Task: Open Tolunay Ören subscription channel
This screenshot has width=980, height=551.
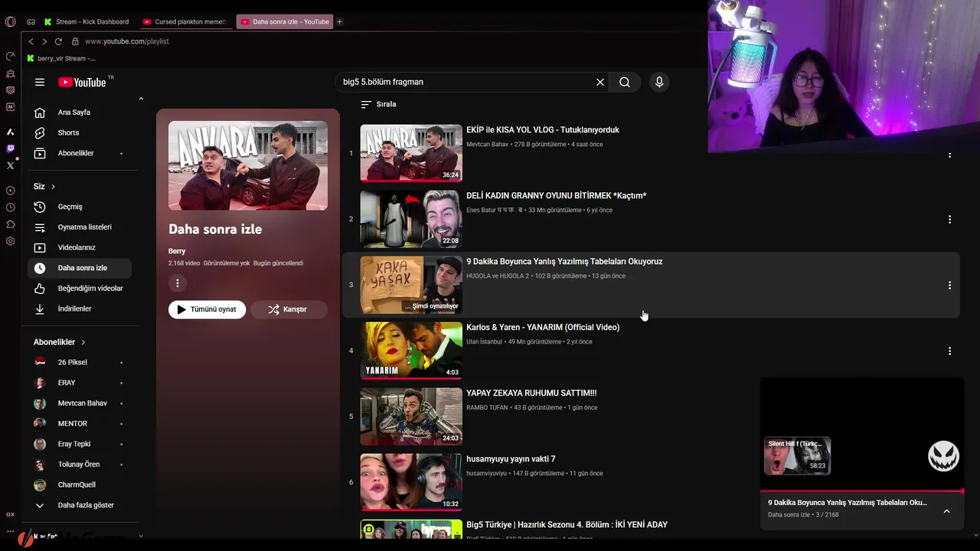Action: [x=79, y=465]
